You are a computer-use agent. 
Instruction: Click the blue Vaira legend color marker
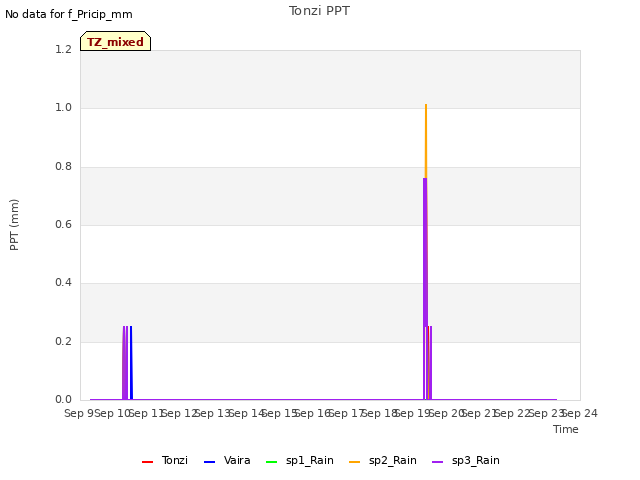(x=209, y=462)
